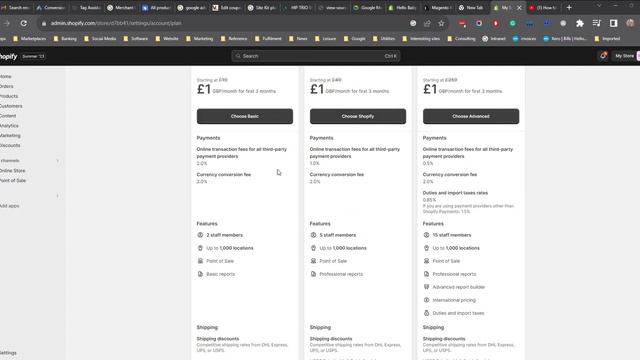Switch to the Merchant browser tab

(121, 7)
